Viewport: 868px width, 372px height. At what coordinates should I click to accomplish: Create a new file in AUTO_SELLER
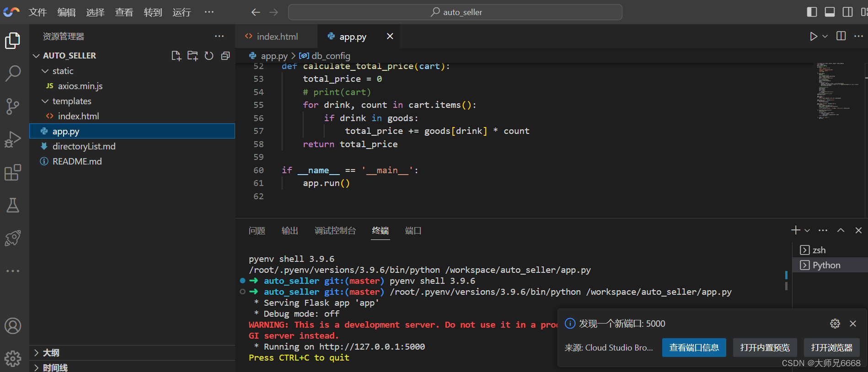point(176,56)
